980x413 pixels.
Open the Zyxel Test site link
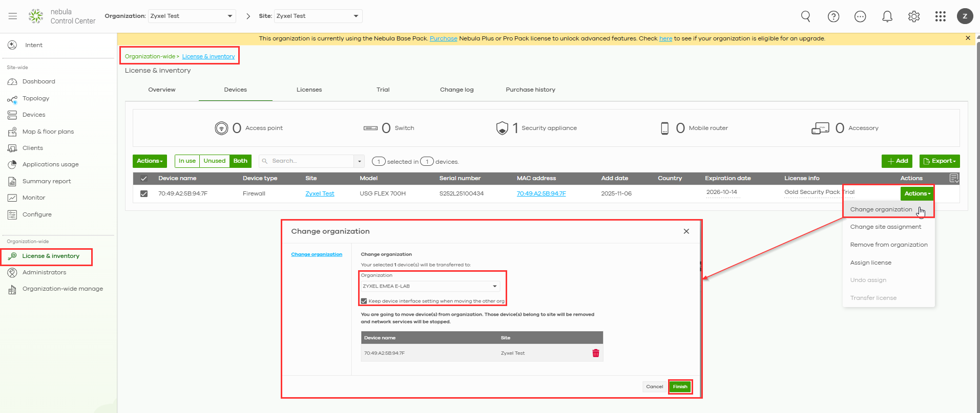pos(320,193)
